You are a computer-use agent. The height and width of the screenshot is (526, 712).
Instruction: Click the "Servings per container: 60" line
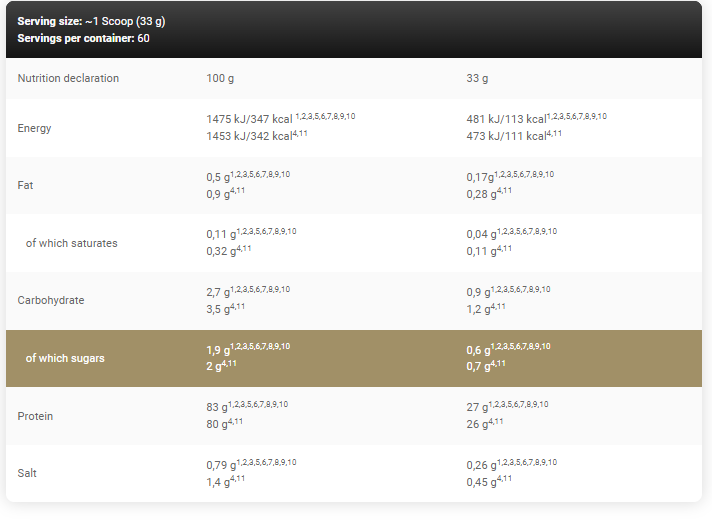pos(84,38)
